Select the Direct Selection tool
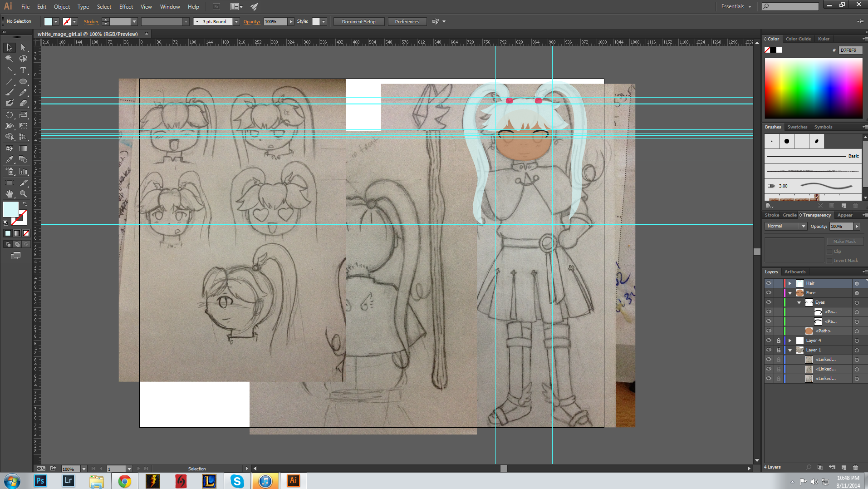868x489 pixels. coord(23,48)
